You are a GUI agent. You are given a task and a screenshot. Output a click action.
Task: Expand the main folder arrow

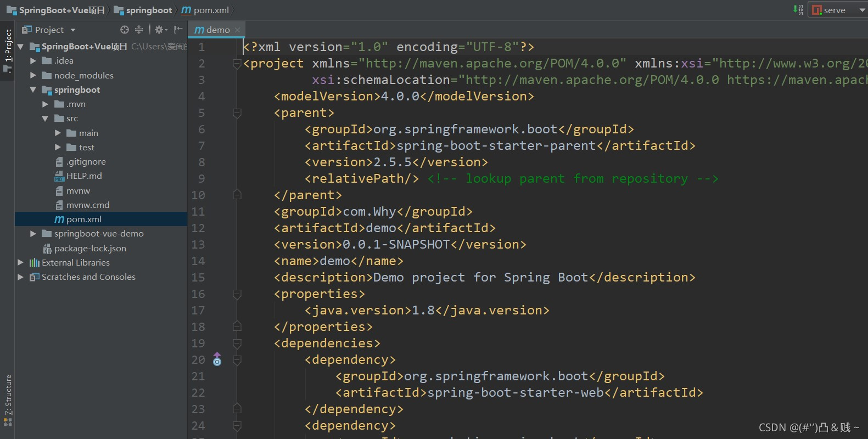(58, 133)
